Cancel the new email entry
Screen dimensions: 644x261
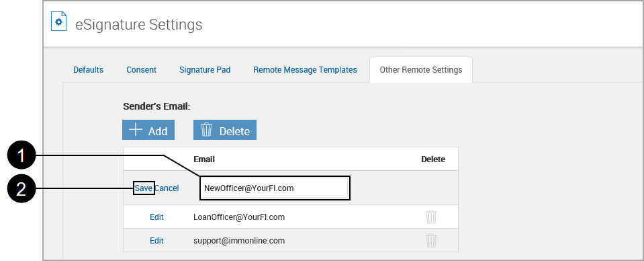[167, 188]
